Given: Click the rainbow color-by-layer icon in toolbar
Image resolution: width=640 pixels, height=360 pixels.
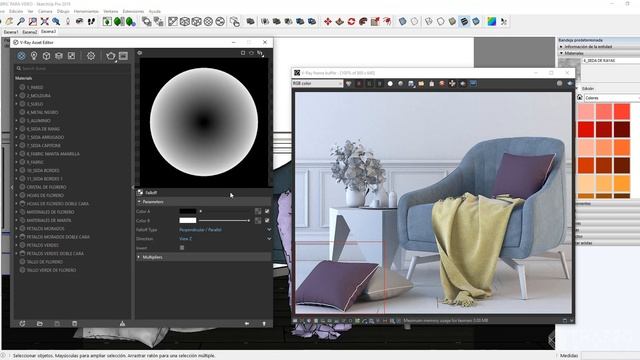Looking at the screenshot, I should pos(491,22).
